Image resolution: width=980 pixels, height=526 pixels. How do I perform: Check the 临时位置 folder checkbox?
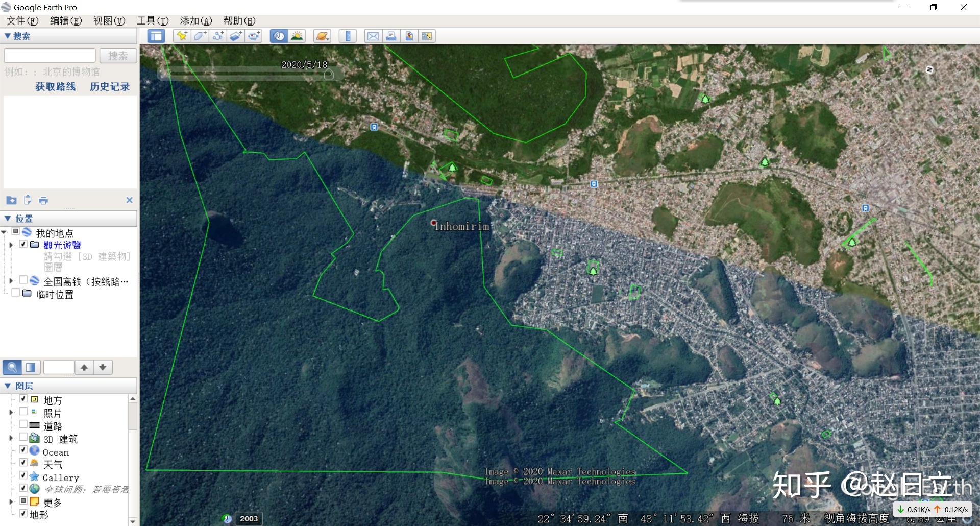click(x=15, y=293)
